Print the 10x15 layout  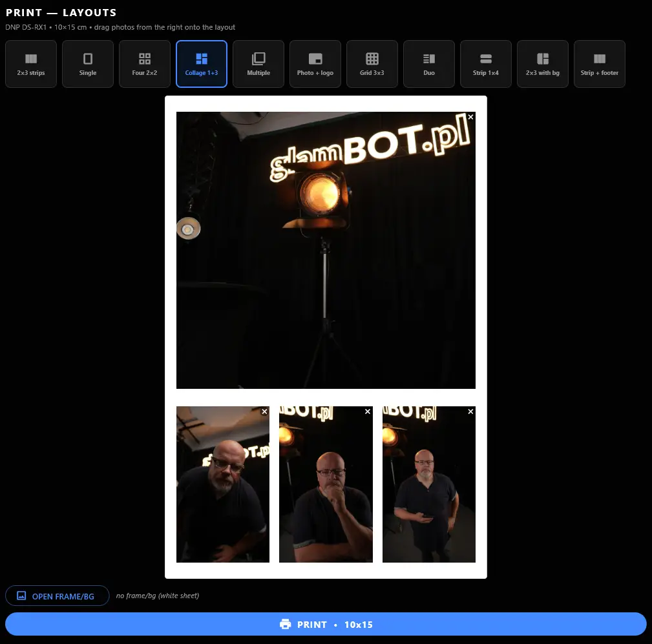point(326,624)
